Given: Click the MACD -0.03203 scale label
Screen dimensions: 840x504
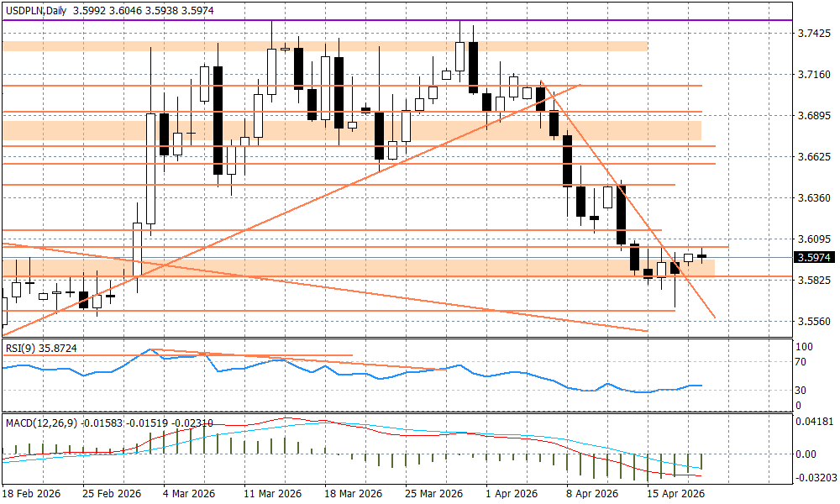Looking at the screenshot, I should (x=814, y=477).
